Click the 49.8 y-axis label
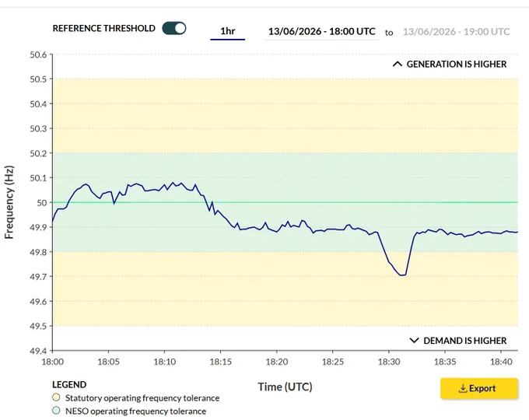 (x=38, y=252)
